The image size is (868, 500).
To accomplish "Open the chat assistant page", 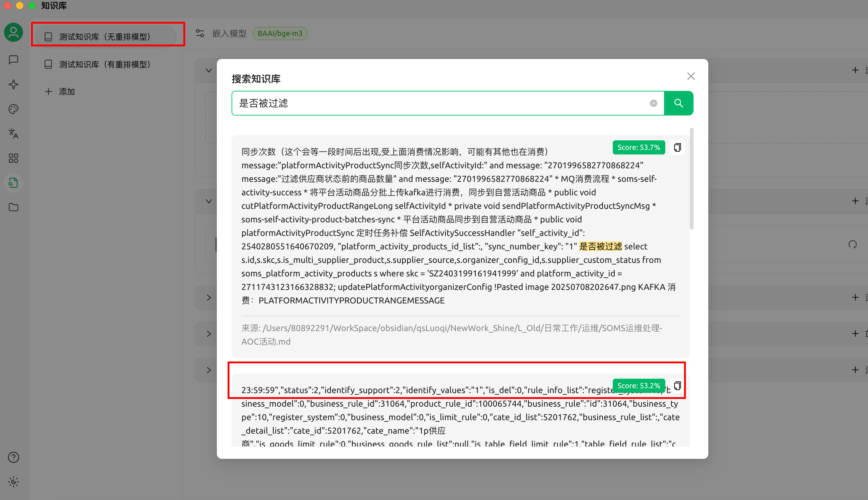I will point(14,60).
